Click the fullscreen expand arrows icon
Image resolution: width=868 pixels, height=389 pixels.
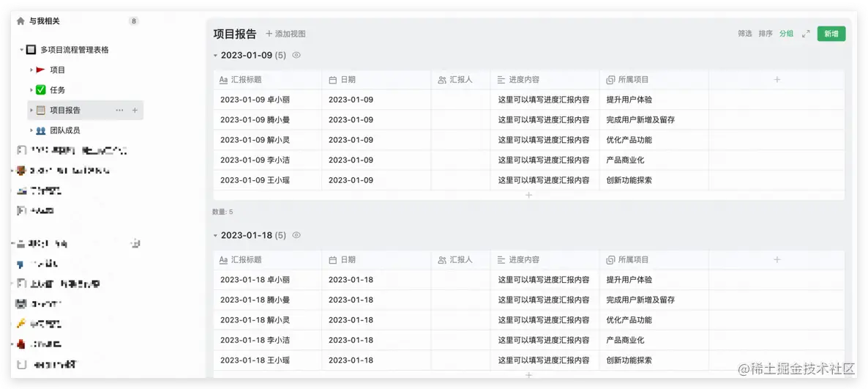[x=806, y=34]
